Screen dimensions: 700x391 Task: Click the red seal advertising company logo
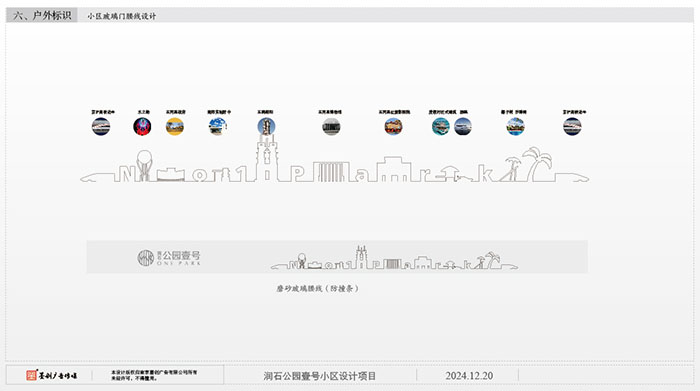tap(51, 375)
